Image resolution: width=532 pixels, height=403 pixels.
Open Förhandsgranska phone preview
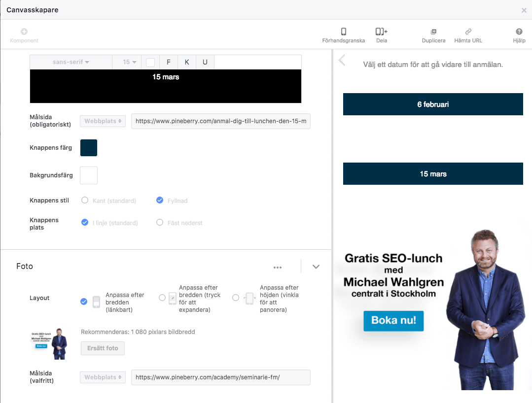click(x=343, y=32)
